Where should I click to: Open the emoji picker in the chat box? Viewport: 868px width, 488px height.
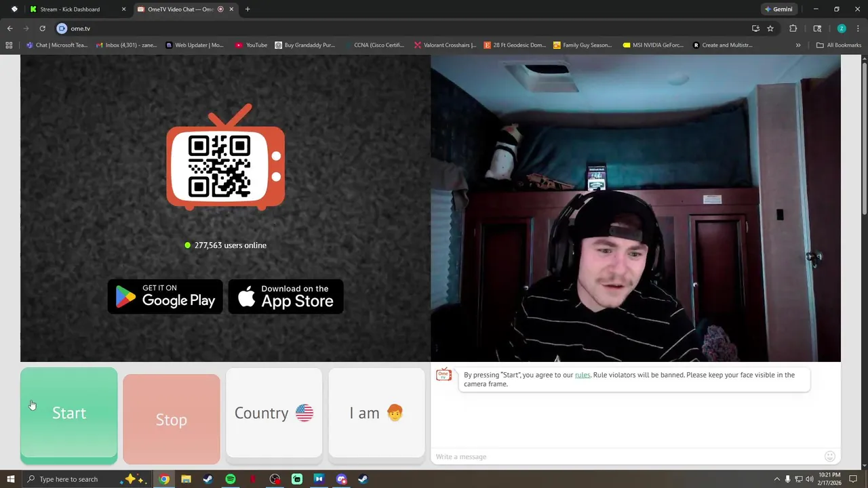[829, 456]
